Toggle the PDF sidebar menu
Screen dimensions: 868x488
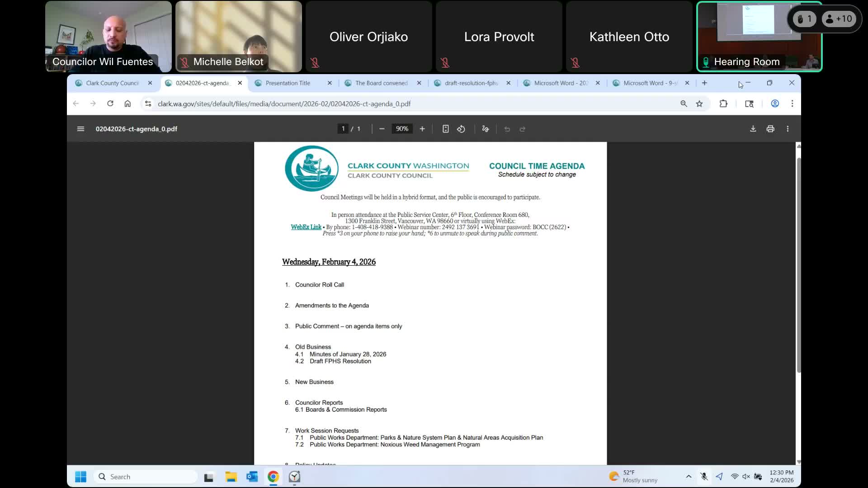80,129
